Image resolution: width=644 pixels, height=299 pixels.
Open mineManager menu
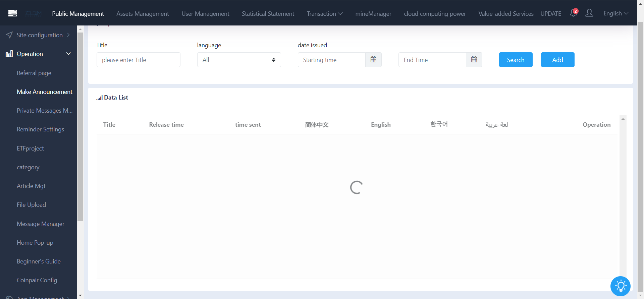tap(373, 13)
